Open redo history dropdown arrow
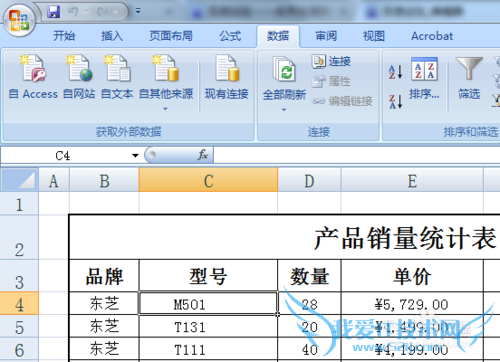 pyautogui.click(x=116, y=12)
